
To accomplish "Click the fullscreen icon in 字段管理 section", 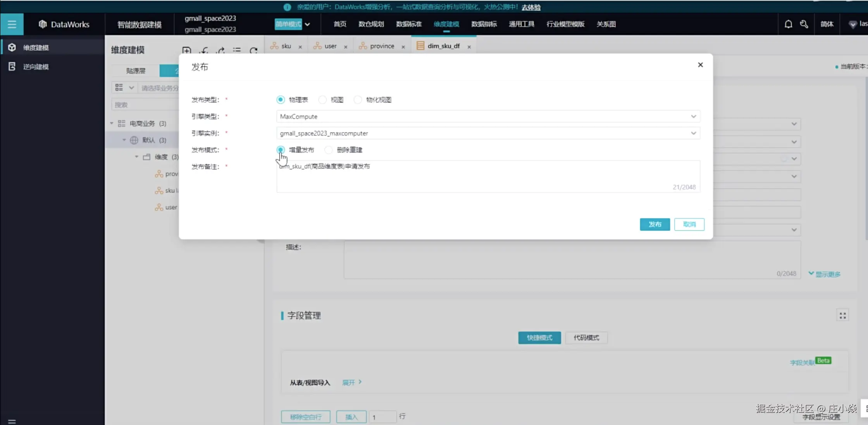I will point(842,316).
